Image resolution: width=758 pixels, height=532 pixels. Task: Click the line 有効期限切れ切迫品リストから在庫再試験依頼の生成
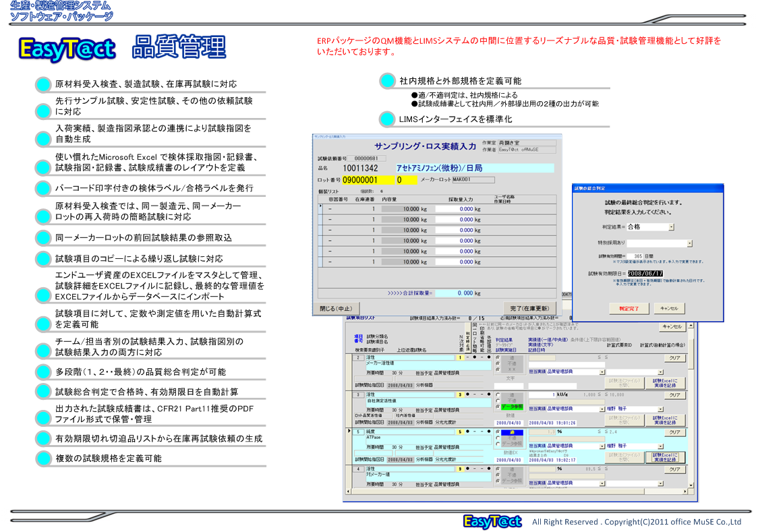click(159, 439)
